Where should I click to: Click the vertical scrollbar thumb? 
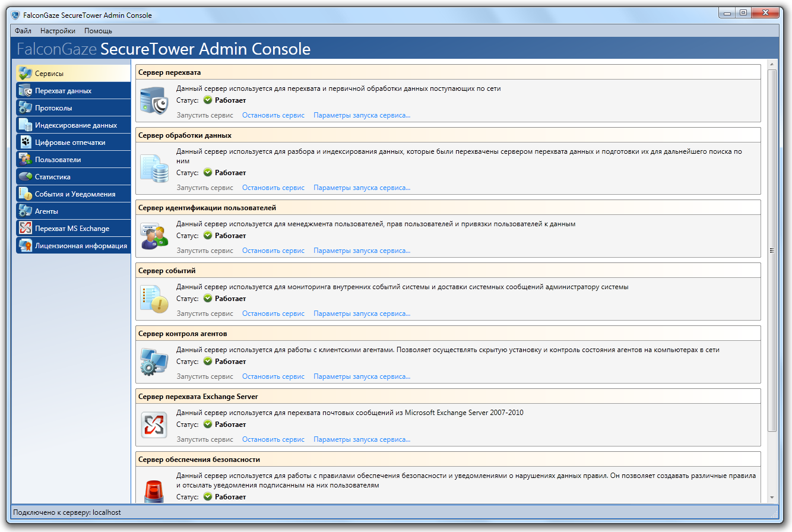coord(772,250)
